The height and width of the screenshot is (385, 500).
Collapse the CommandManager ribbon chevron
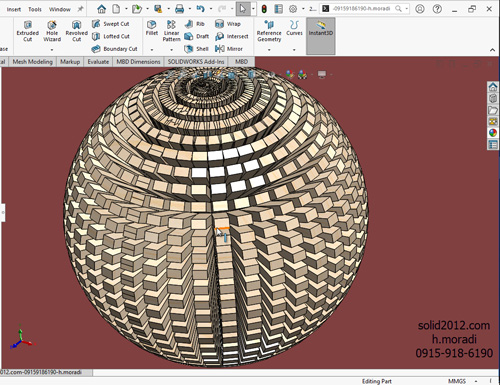tap(492, 50)
